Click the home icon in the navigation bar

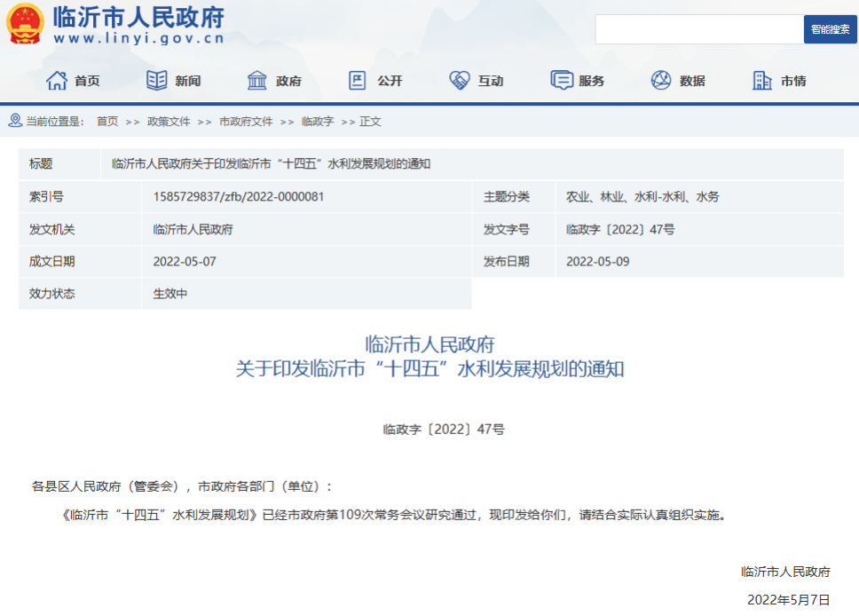pyautogui.click(x=55, y=79)
